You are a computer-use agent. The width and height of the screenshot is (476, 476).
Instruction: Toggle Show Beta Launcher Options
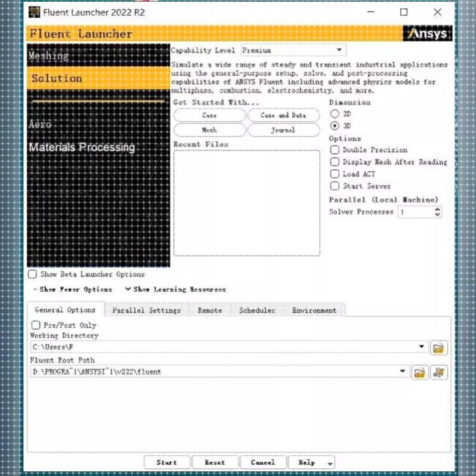[x=32, y=274]
